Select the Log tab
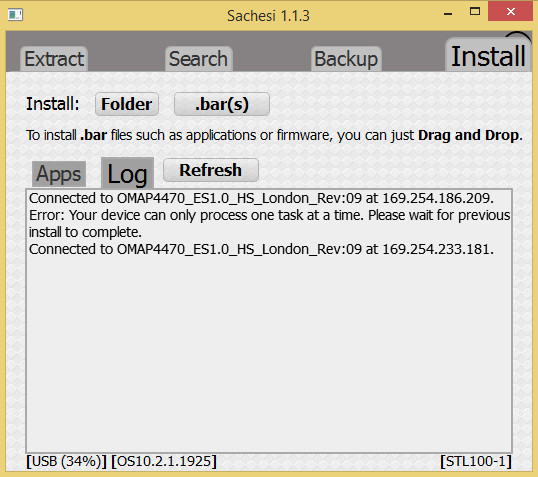 click(x=127, y=173)
